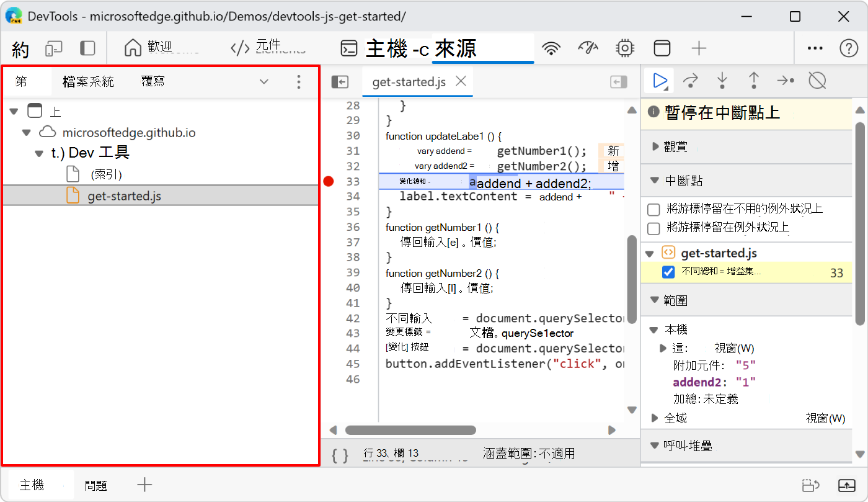This screenshot has height=502, width=868.
Task: Click the 行 33, 欄 13 position status
Action: 391,454
